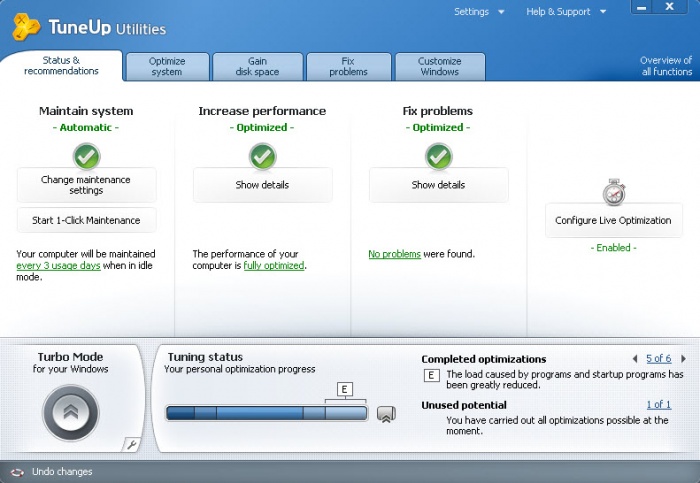Open the '5 of 6' completed optimizations link
The image size is (700, 483).
click(x=658, y=358)
